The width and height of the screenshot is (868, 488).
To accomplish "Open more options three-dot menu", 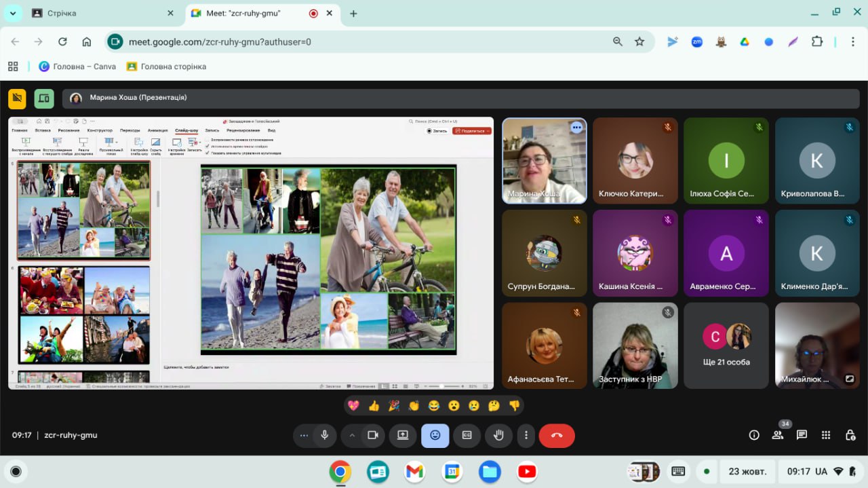I will pos(526,436).
